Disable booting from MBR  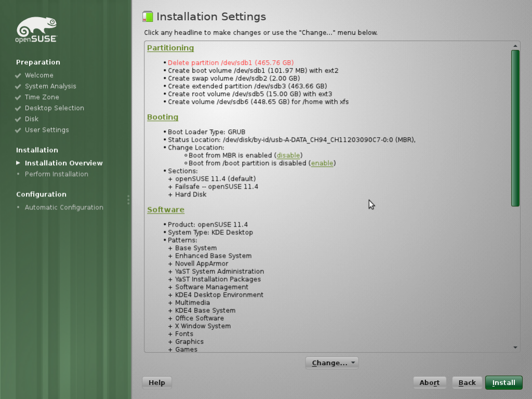(x=288, y=155)
